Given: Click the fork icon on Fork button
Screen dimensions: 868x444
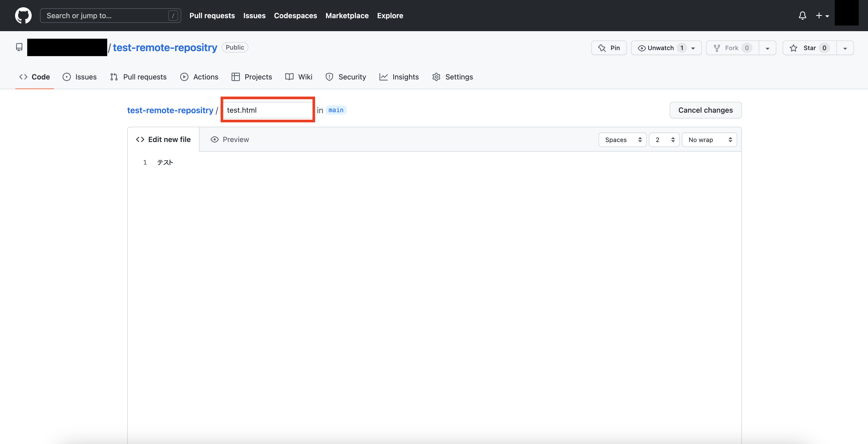Looking at the screenshot, I should [717, 48].
